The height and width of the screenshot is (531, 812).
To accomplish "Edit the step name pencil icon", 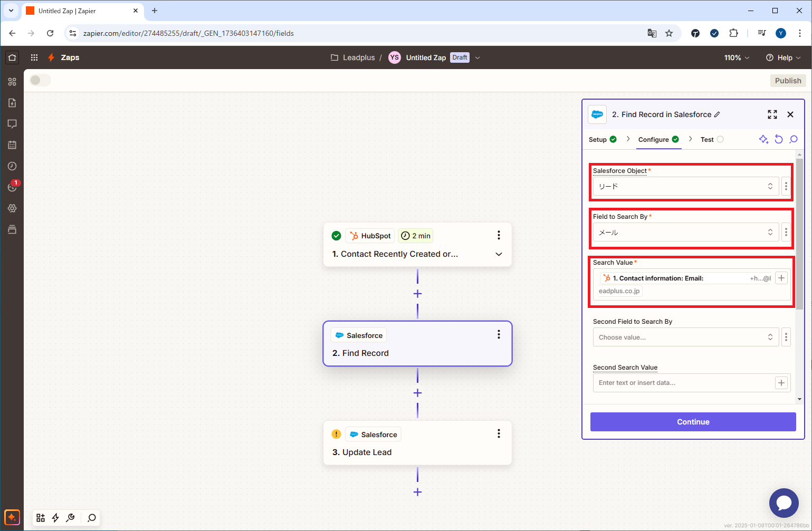I will point(717,114).
